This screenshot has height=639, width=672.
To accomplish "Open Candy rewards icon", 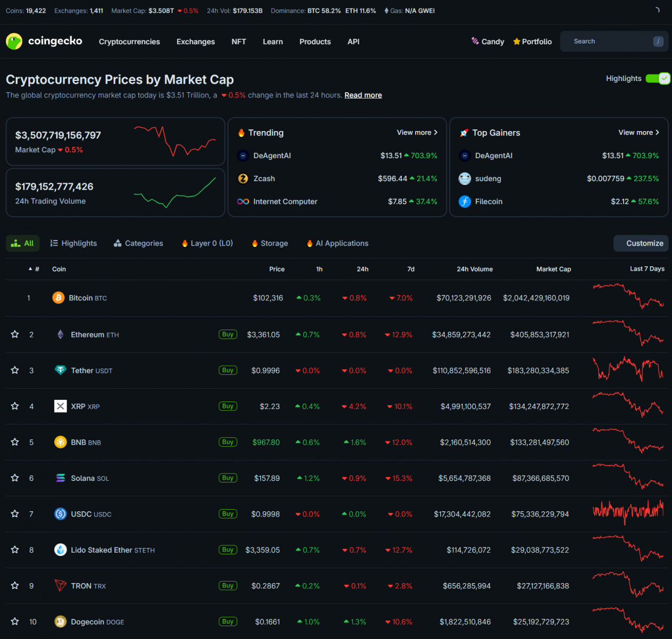I will (x=475, y=41).
